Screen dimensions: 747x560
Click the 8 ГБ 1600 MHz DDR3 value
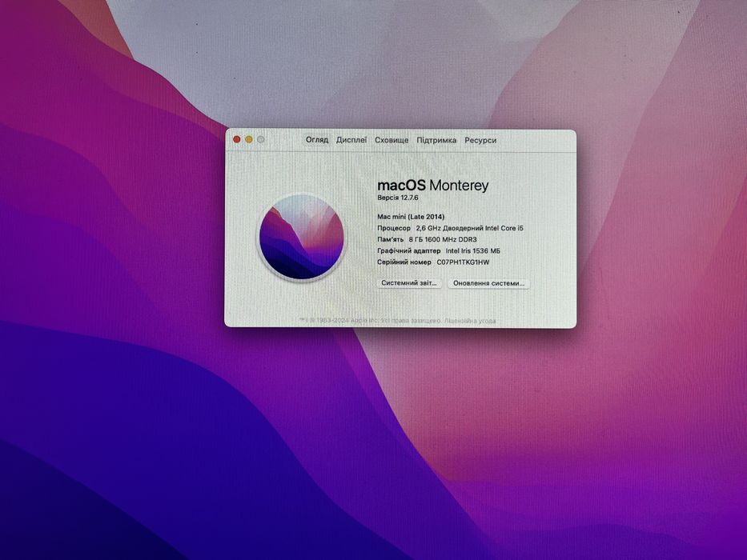[443, 239]
